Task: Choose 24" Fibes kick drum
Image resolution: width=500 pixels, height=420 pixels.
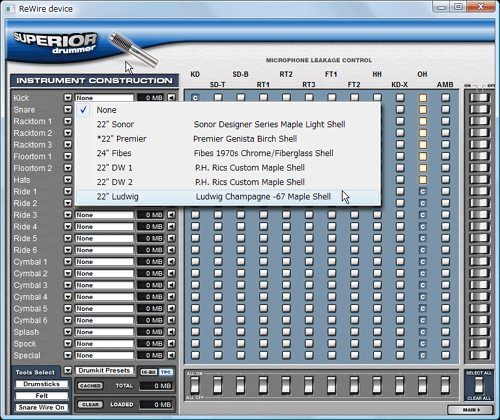Action: click(x=228, y=153)
